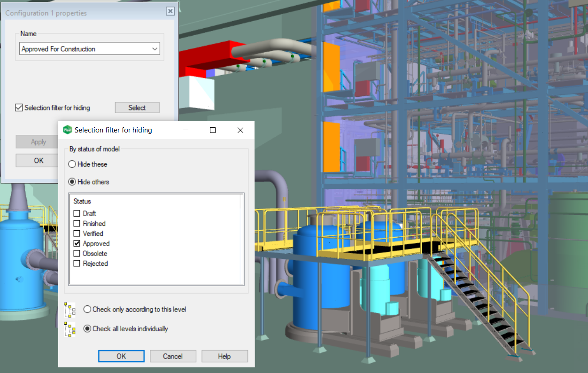This screenshot has width=588, height=373.
Task: Click the tree icon beside 'Check only according to this level'
Action: pyautogui.click(x=70, y=310)
